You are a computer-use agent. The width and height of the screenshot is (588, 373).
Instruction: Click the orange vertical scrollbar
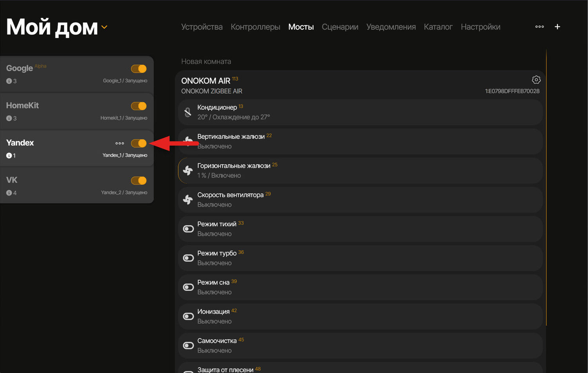(x=546, y=187)
